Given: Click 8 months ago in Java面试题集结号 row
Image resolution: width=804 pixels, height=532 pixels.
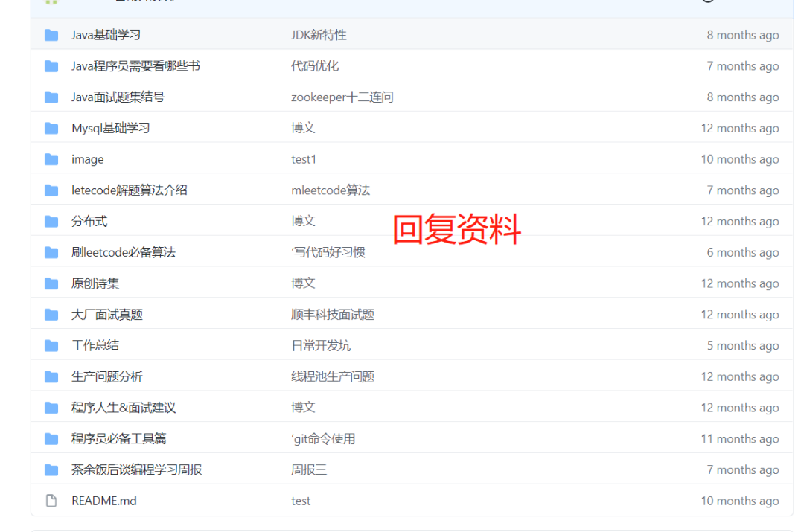Looking at the screenshot, I should click(x=743, y=97).
